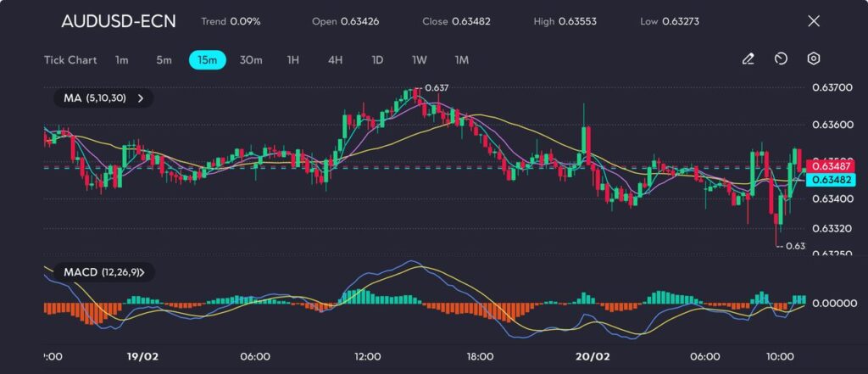
Task: Choose the 5m timeframe
Action: pyautogui.click(x=164, y=60)
